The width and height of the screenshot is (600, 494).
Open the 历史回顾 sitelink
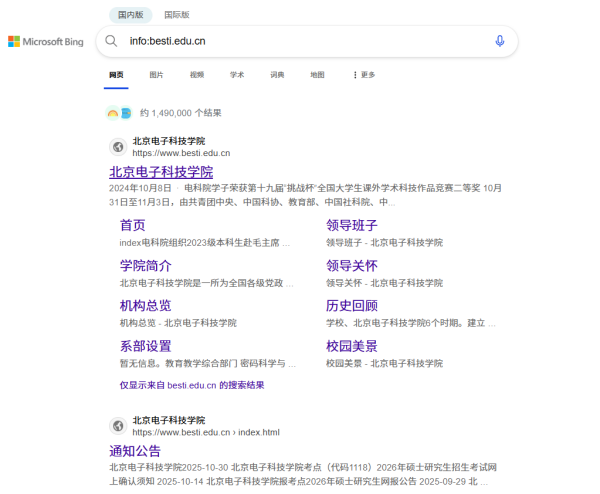[x=352, y=306]
